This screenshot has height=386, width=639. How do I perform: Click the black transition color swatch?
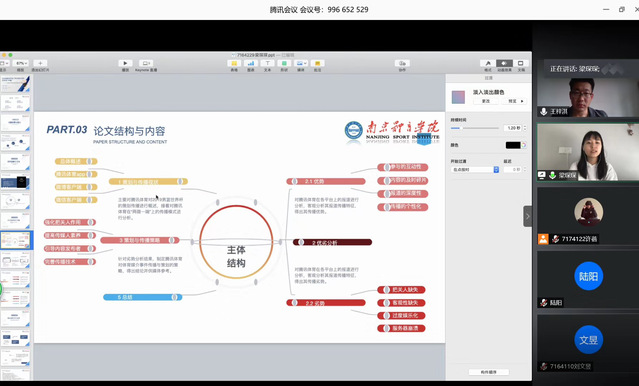point(513,145)
